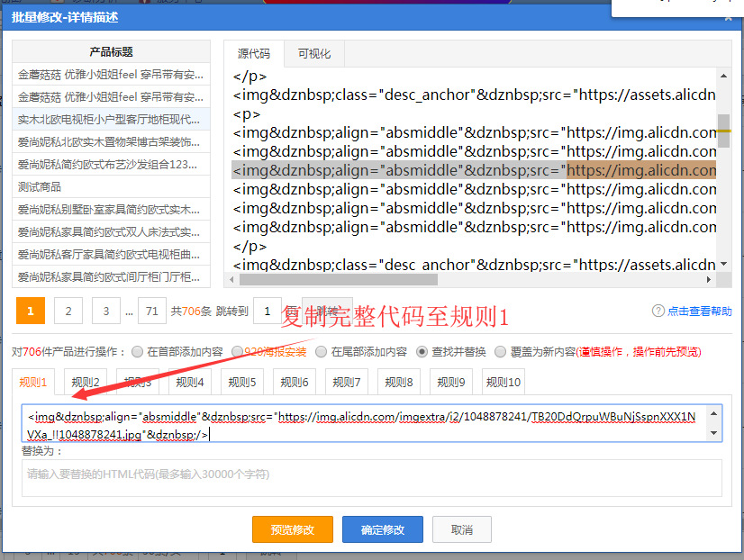Screen dimensions: 744x560
Task: Open the 规则7 tab
Action: [347, 382]
